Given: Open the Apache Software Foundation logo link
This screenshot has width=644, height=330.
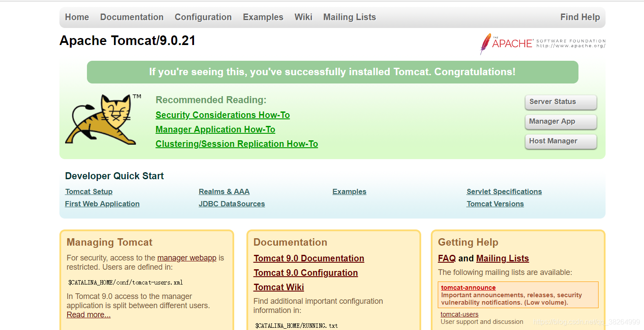Looking at the screenshot, I should point(543,44).
